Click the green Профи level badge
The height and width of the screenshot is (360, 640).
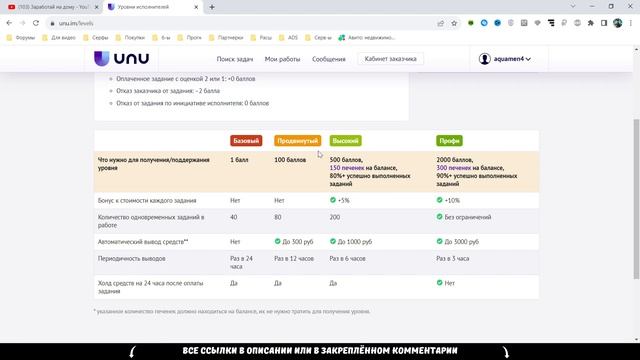[x=449, y=141]
